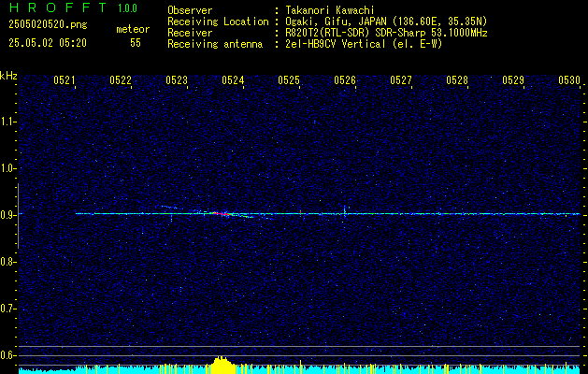
Task: Click the vertical echo spike near 0526
Action: click(x=345, y=213)
